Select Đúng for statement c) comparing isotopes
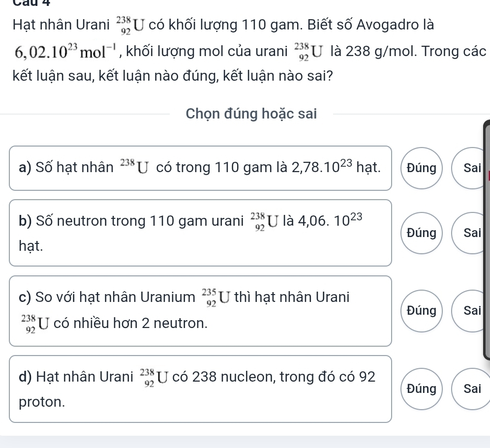Screen dimensions: 490x448 coord(422,311)
